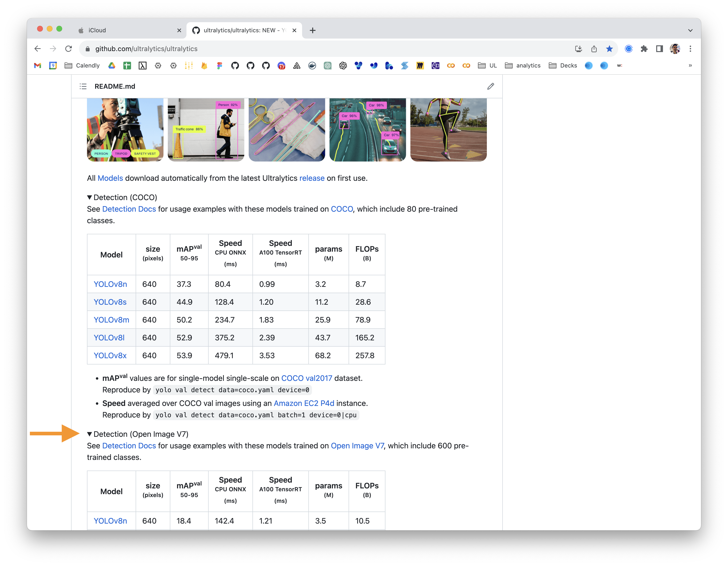The image size is (728, 566).
Task: Open the Google Drive bookmark
Action: [112, 65]
